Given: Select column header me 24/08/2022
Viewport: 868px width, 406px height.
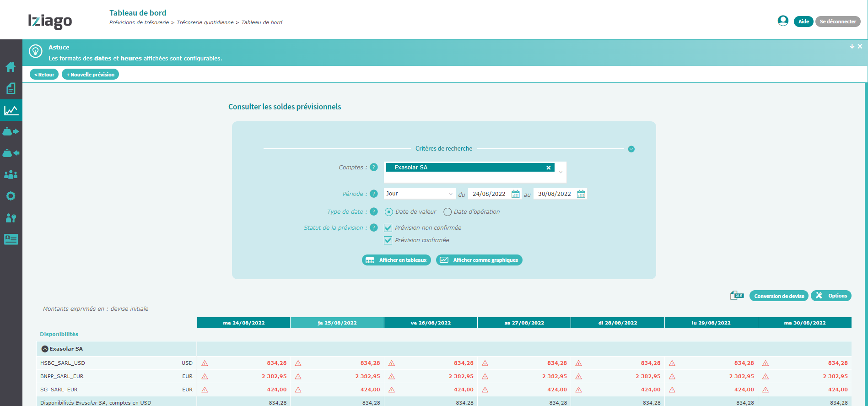Looking at the screenshot, I should point(243,323).
